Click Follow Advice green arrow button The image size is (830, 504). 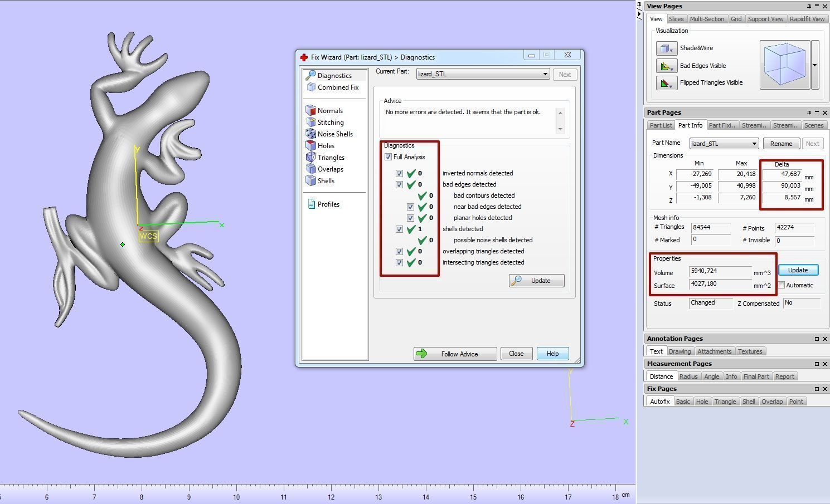tap(455, 354)
